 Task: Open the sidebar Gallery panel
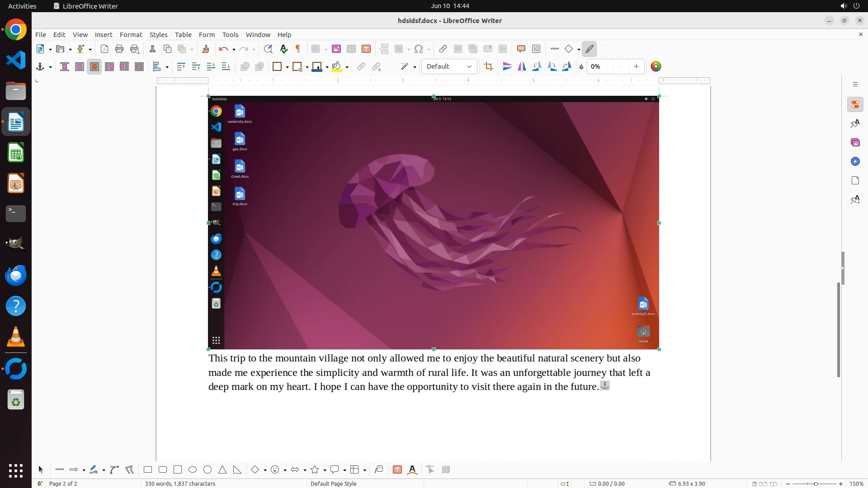click(855, 143)
